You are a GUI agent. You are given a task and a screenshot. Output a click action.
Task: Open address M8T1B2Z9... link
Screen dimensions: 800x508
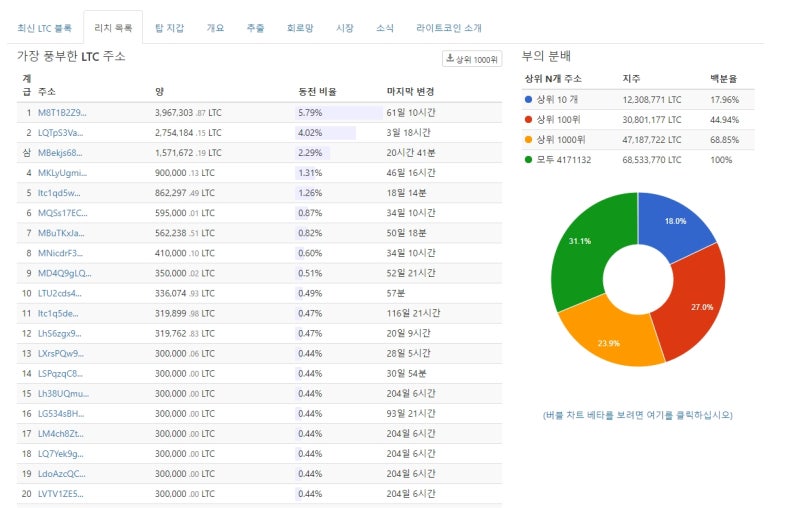(62, 113)
